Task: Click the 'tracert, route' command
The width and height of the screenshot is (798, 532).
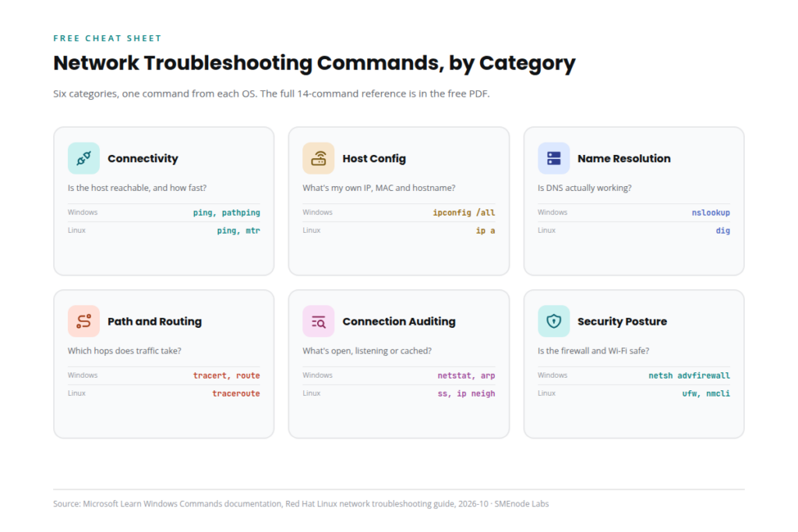Action: pos(227,375)
